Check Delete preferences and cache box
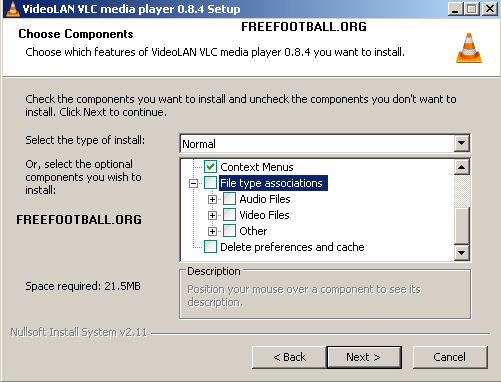The image size is (501, 382). tap(210, 247)
